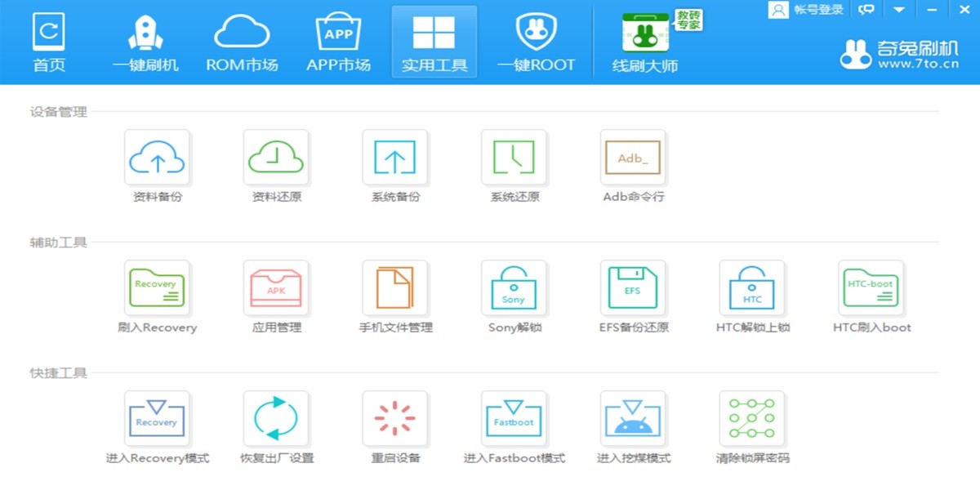Viewport: 980px width, 490px height.
Task: 打开手机文件管理
Action: 395,287
